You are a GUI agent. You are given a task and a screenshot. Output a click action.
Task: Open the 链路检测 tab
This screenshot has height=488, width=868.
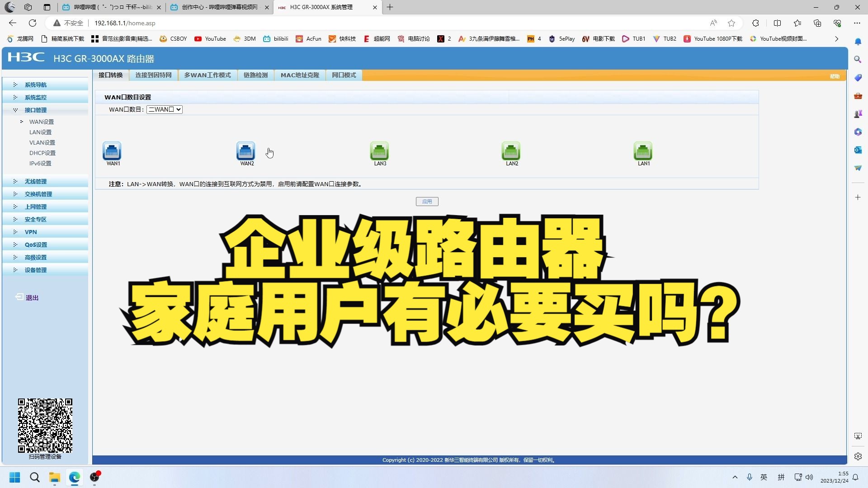click(255, 75)
